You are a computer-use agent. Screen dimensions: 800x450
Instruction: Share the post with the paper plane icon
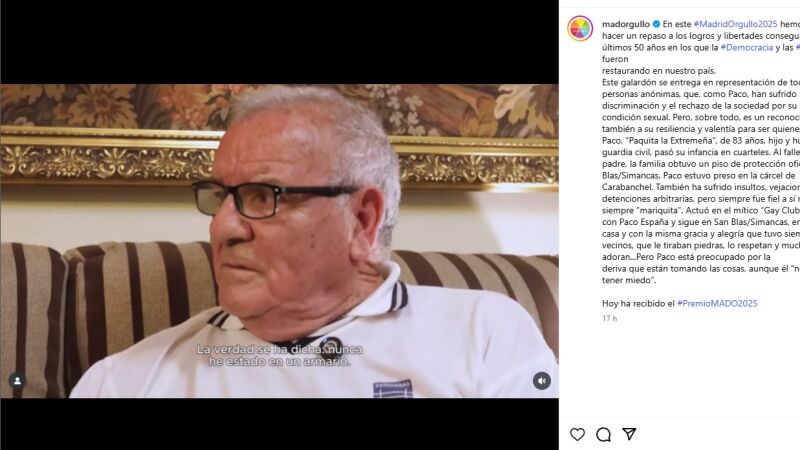click(630, 434)
